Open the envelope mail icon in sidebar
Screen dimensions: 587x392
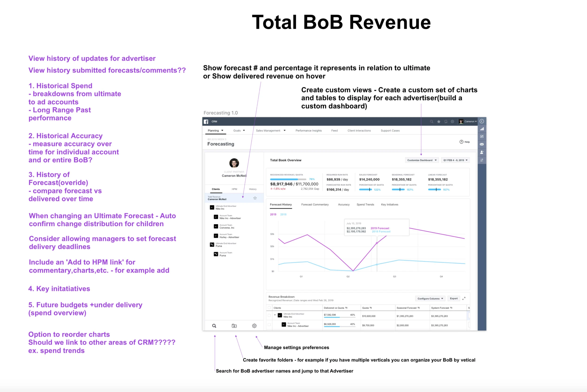tap(482, 144)
